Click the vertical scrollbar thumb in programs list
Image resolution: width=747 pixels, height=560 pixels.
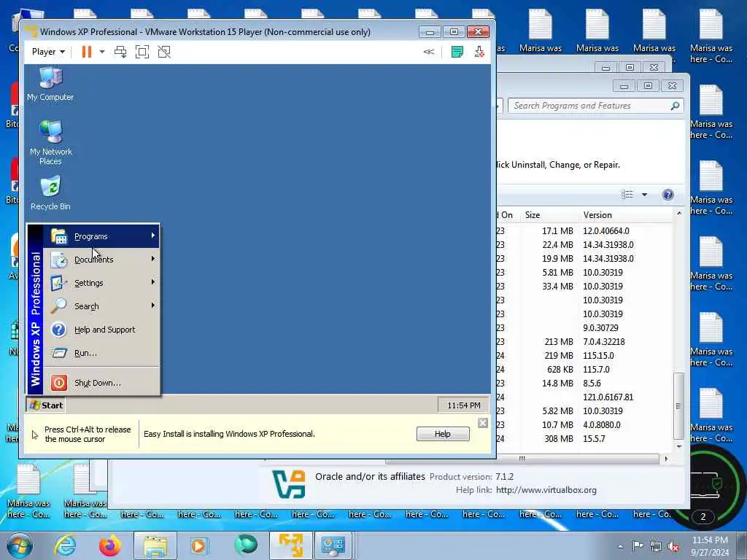tap(679, 405)
